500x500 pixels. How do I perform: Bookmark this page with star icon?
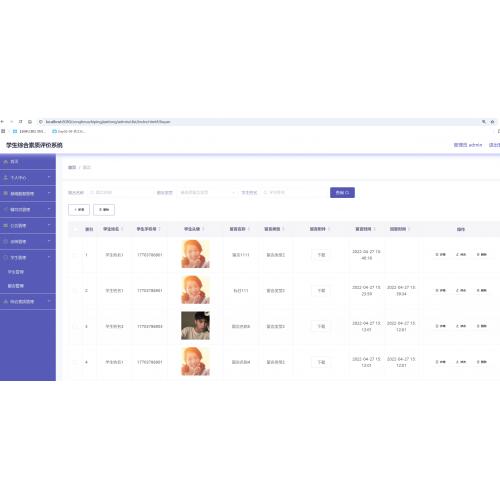(x=492, y=122)
